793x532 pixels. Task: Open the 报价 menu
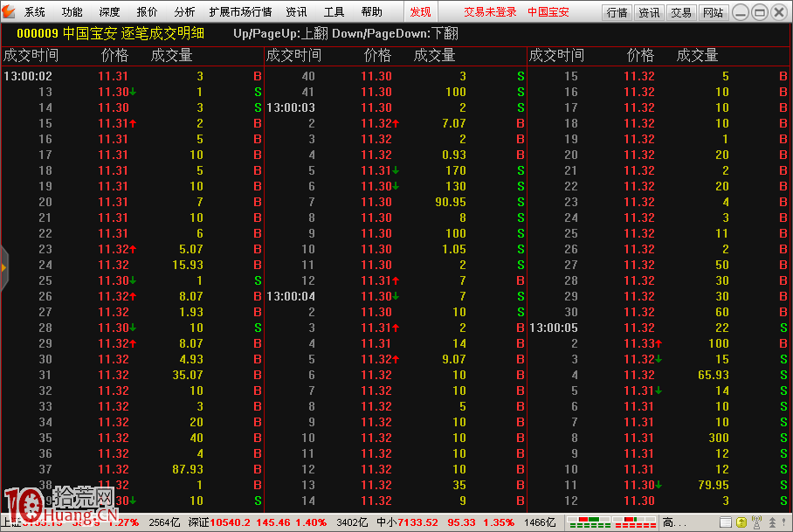[x=148, y=11]
